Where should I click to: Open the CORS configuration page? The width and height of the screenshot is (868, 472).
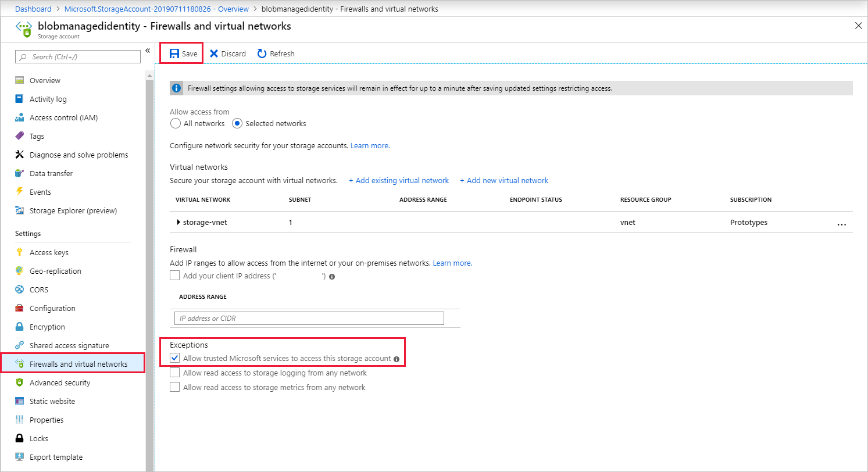[40, 289]
